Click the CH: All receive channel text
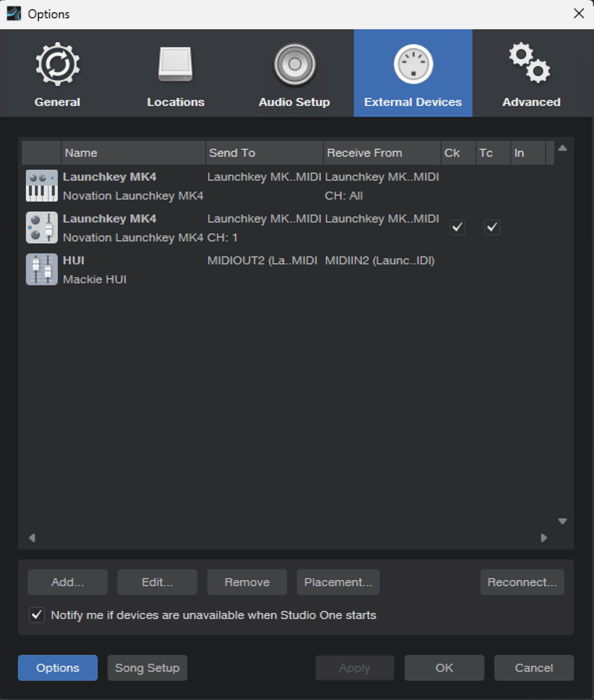Viewport: 594px width, 700px height. tap(344, 195)
